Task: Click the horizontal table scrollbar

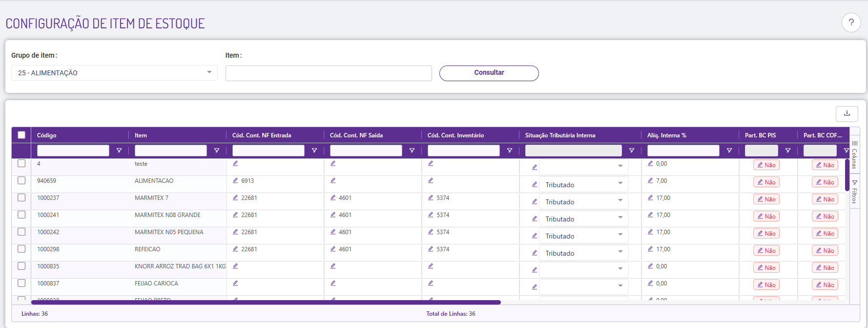Action: coord(266,302)
